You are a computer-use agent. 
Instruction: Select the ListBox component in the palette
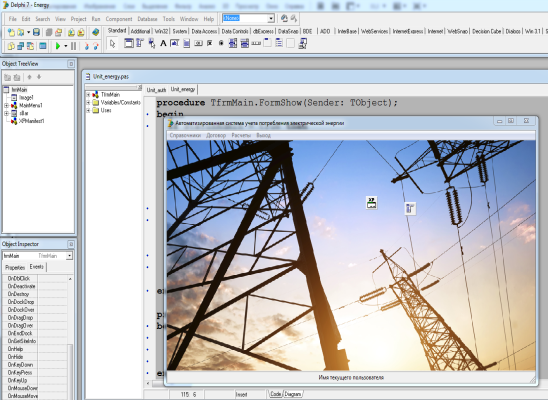233,43
